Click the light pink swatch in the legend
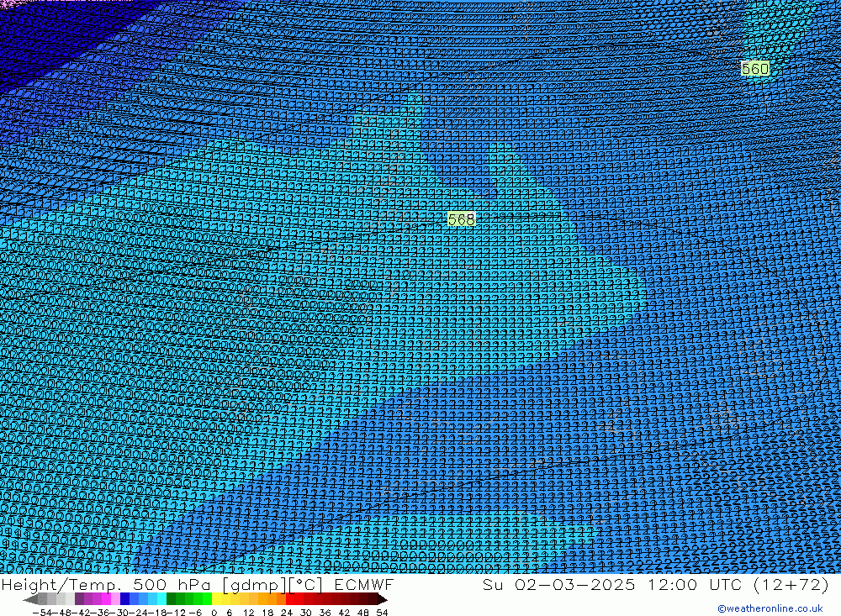 click(x=115, y=599)
